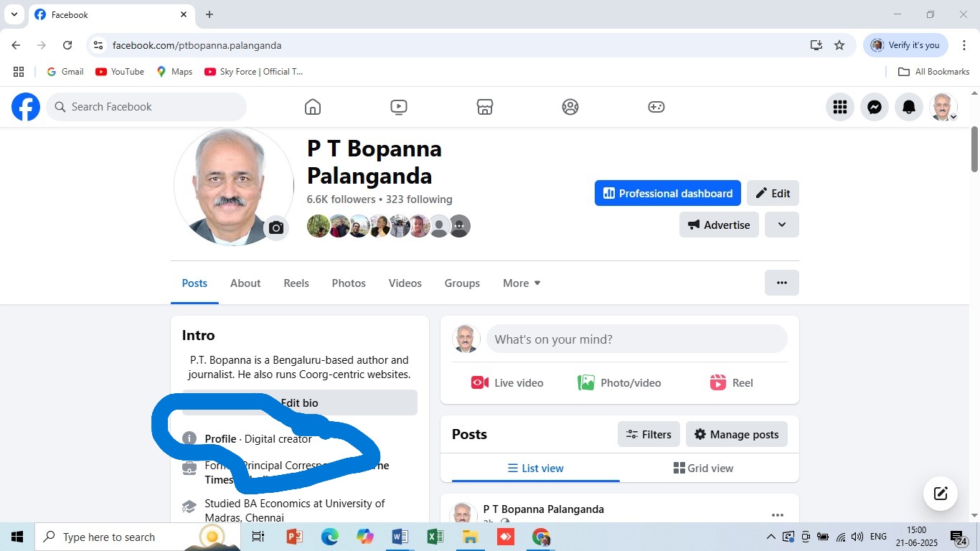The height and width of the screenshot is (551, 980).
Task: Expand the Chrome tab search chevron
Action: tap(14, 14)
